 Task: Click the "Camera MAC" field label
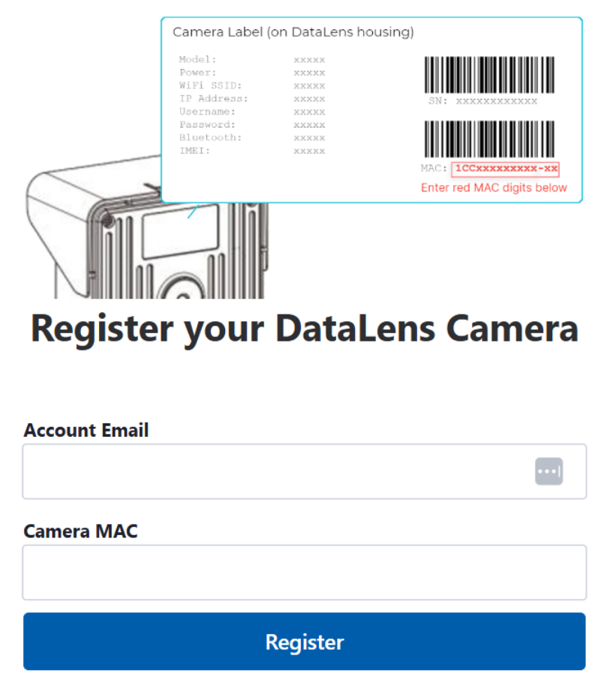[81, 531]
